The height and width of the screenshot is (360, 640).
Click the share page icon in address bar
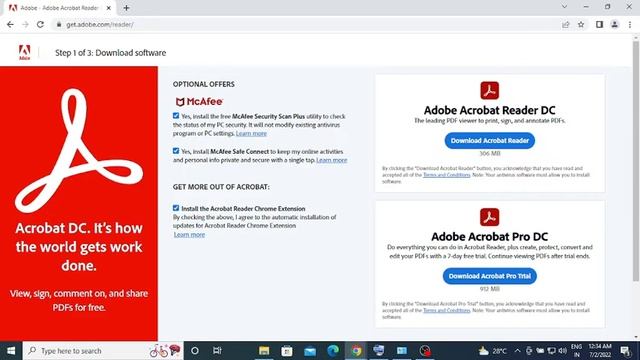coord(565,24)
